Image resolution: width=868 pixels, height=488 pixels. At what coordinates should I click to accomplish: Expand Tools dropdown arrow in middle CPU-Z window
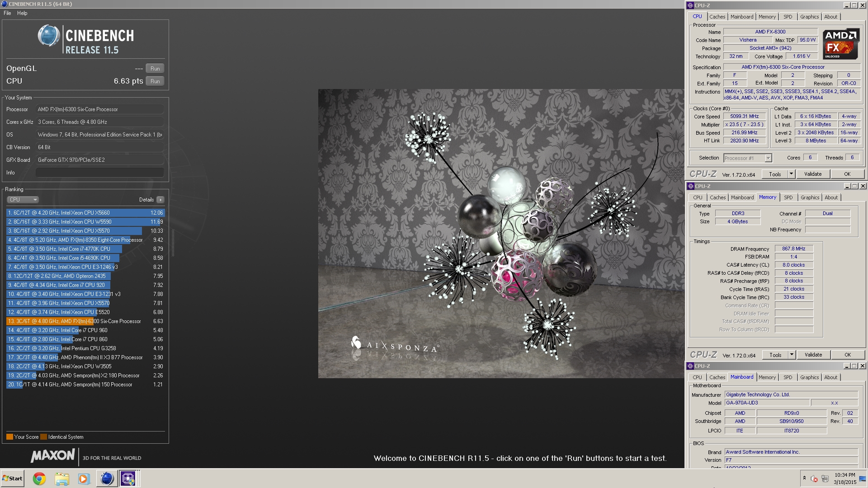pyautogui.click(x=792, y=355)
